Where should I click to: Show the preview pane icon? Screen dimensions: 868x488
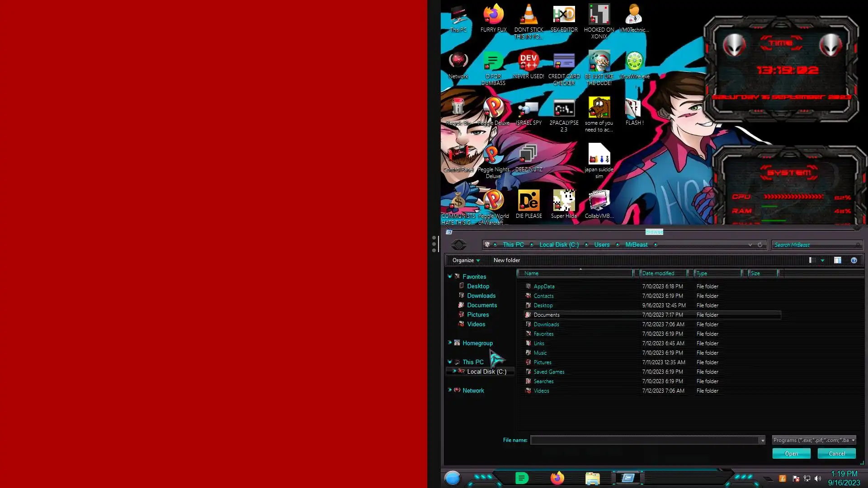837,260
